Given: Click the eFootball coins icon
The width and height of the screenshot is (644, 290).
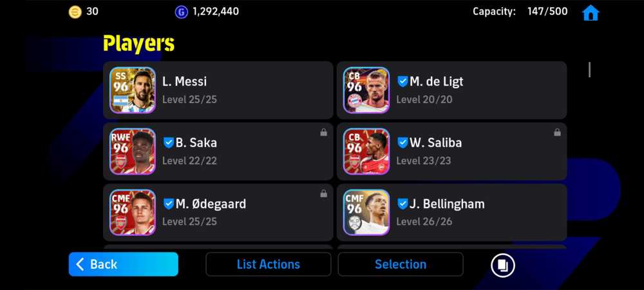Looking at the screenshot, I should tap(75, 12).
